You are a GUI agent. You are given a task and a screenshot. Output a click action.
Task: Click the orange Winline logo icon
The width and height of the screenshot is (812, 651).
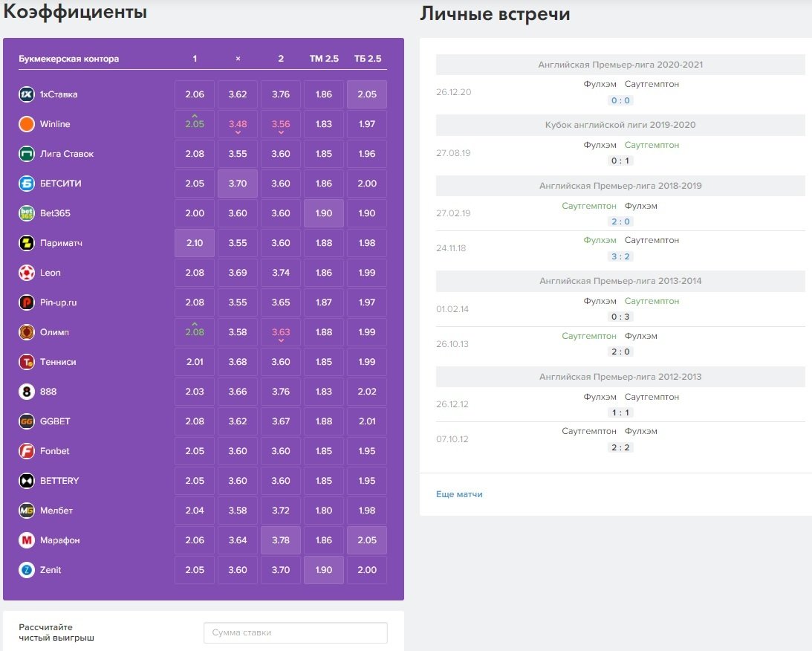[27, 124]
